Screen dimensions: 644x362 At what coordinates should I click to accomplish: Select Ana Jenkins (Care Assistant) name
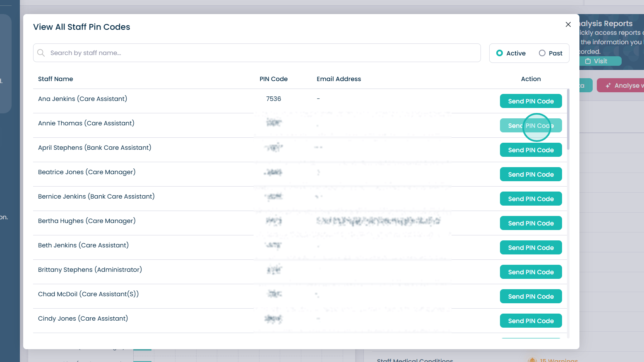[83, 99]
